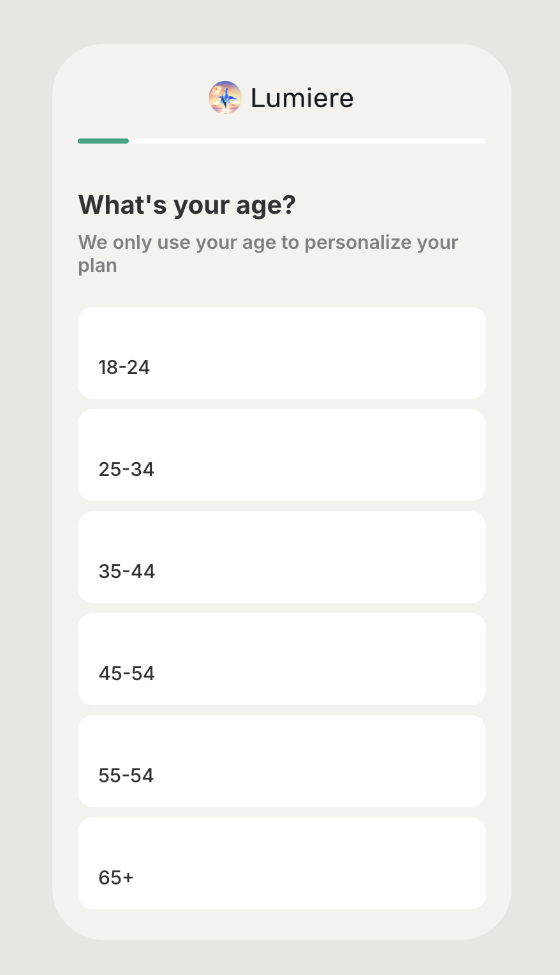560x975 pixels.
Task: Tap the card labeled 35-44
Action: click(x=281, y=557)
